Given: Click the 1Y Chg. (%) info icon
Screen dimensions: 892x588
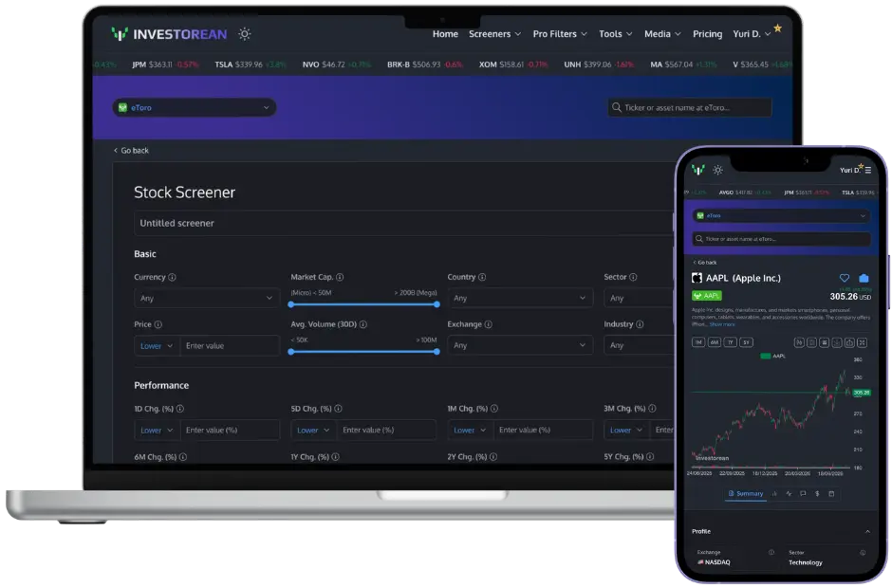Looking at the screenshot, I should pos(336,457).
